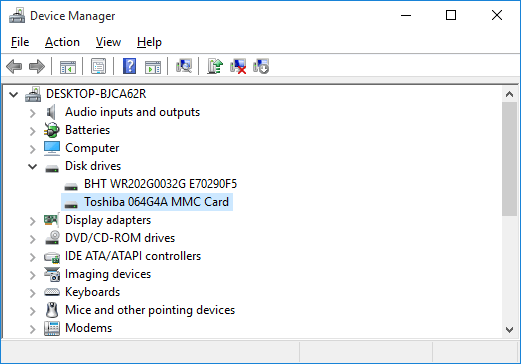Click Show/Hide Action Pane toolbar icon
The image size is (521, 364).
tap(153, 66)
